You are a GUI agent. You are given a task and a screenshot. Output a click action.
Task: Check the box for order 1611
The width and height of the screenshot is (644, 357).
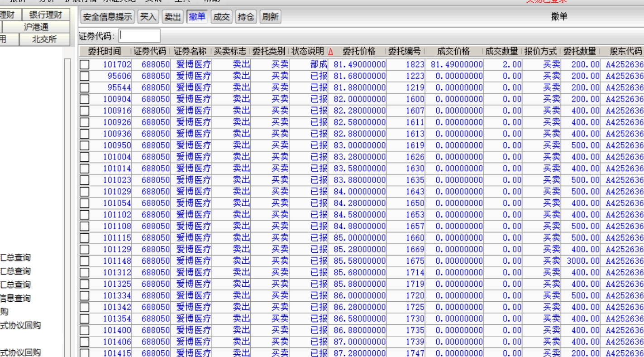[85, 122]
